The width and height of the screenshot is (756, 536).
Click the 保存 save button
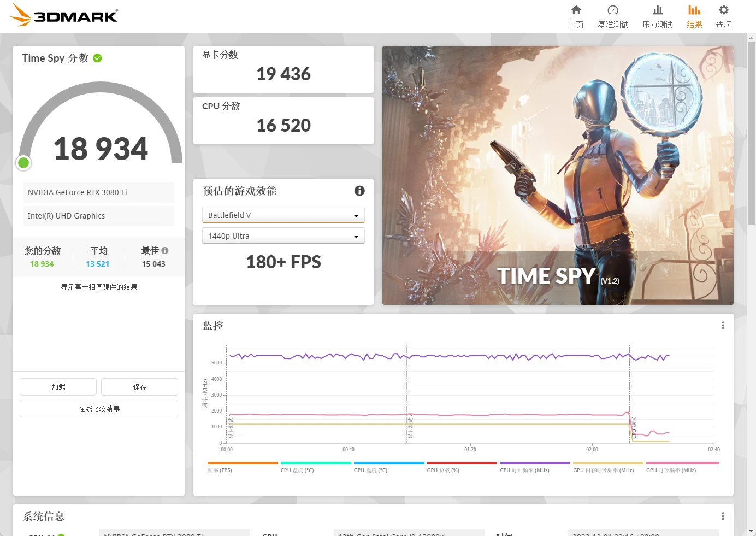coord(139,386)
